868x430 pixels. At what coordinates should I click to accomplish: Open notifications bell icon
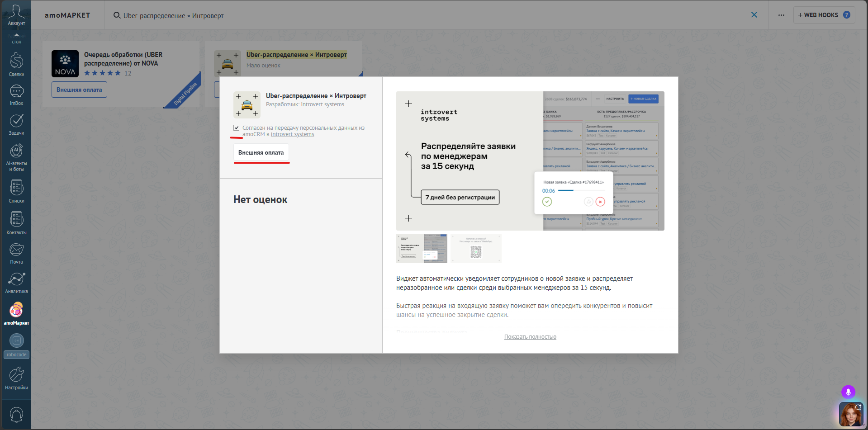click(x=16, y=415)
